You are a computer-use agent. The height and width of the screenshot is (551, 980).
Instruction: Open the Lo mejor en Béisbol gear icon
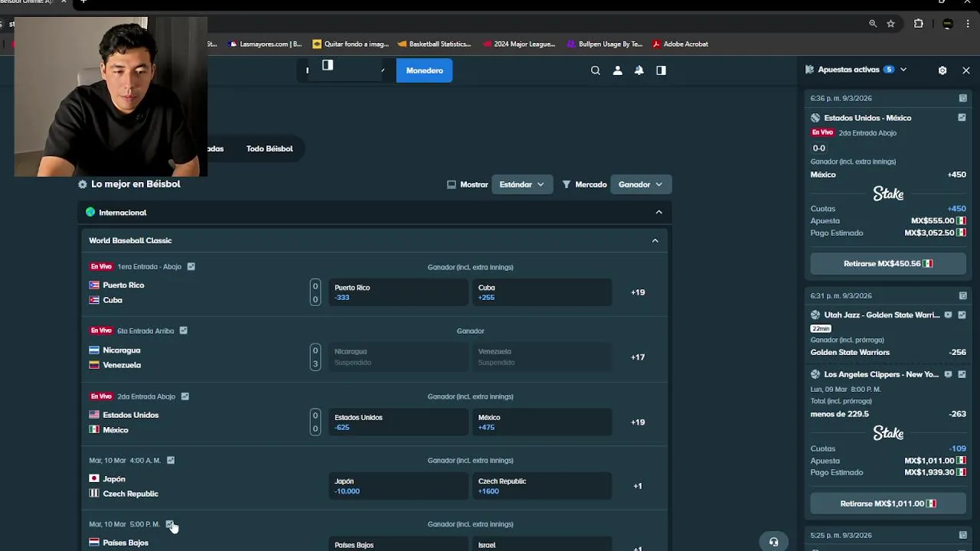click(x=83, y=184)
